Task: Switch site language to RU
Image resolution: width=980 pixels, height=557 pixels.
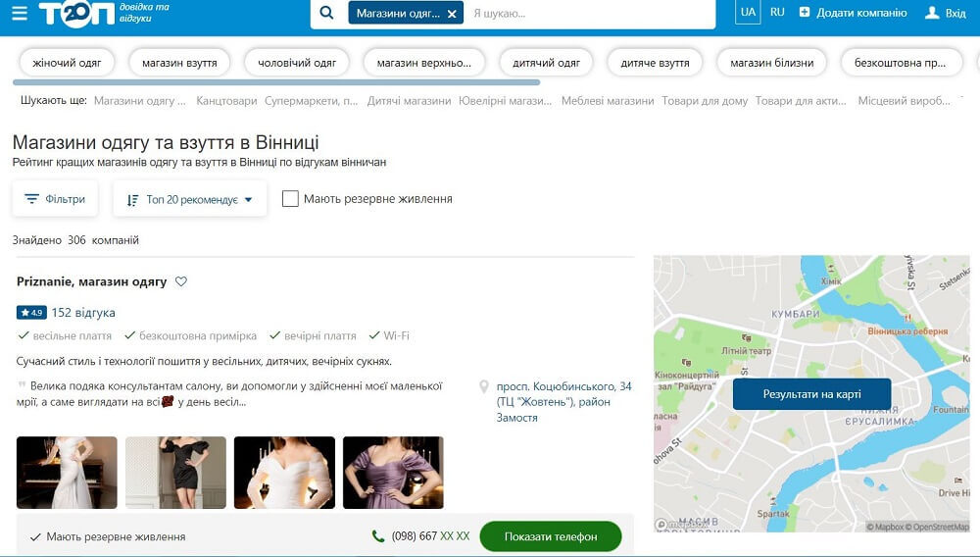Action: 777,13
